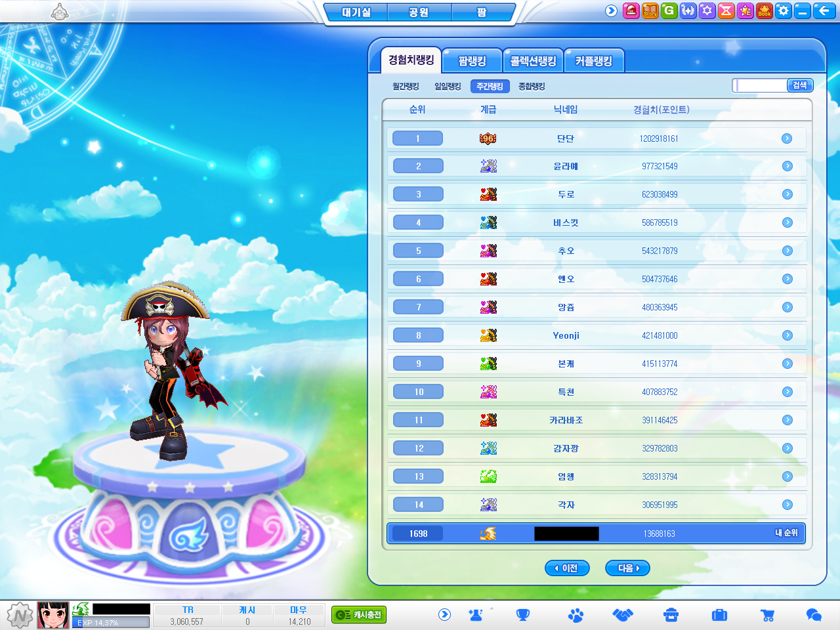840x630 pixels.
Task: Switch to the 커플랭킹 tab
Action: tap(594, 61)
